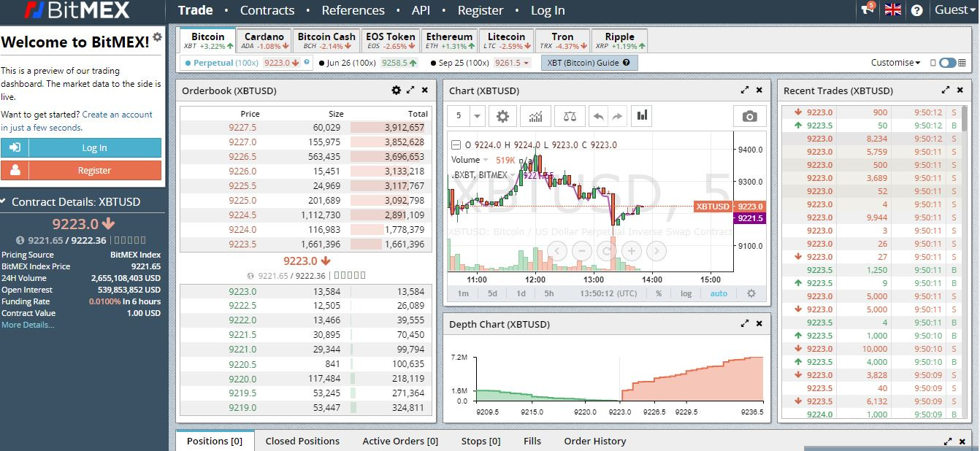
Task: Open the announcements megaphone notifications
Action: (x=868, y=9)
